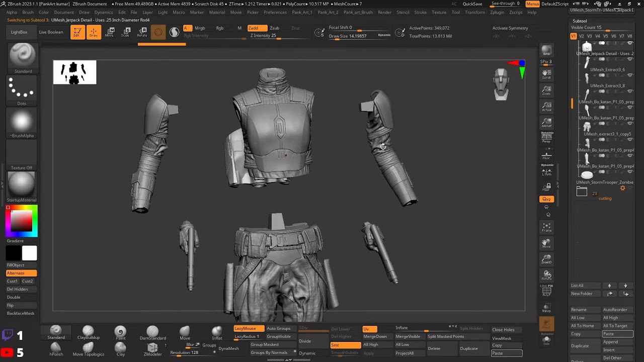The width and height of the screenshot is (644, 362).
Task: Toggle Perspective distortion (Persp)
Action: (546, 138)
